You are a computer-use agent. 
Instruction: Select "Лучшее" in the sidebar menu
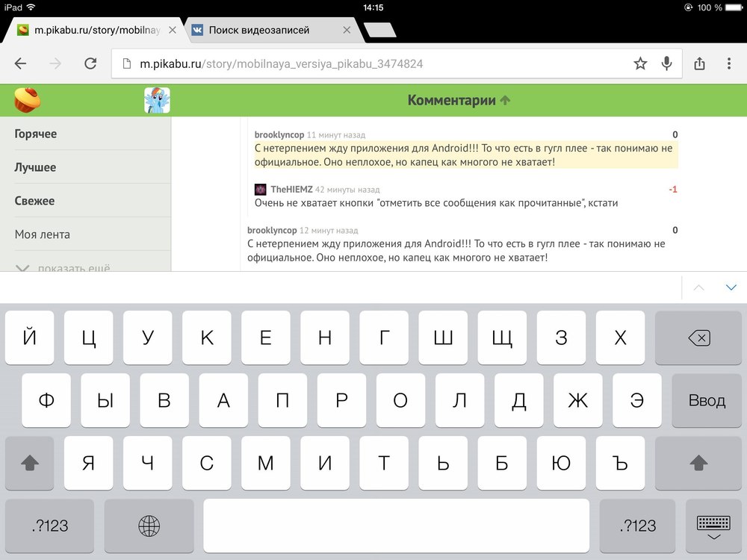click(35, 167)
